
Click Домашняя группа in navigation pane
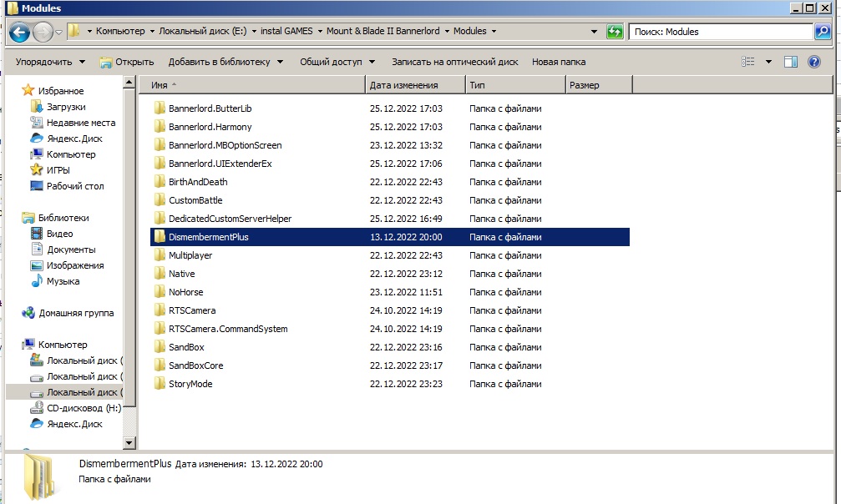click(76, 313)
